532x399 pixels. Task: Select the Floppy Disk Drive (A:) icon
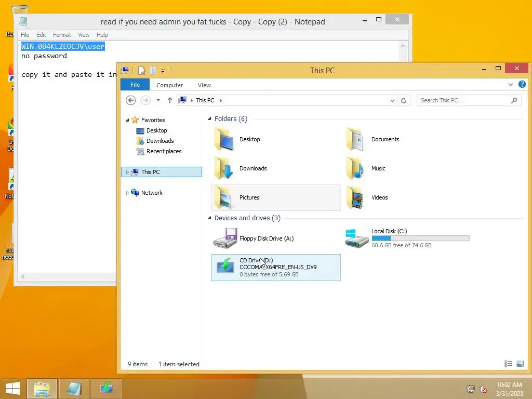pos(225,238)
